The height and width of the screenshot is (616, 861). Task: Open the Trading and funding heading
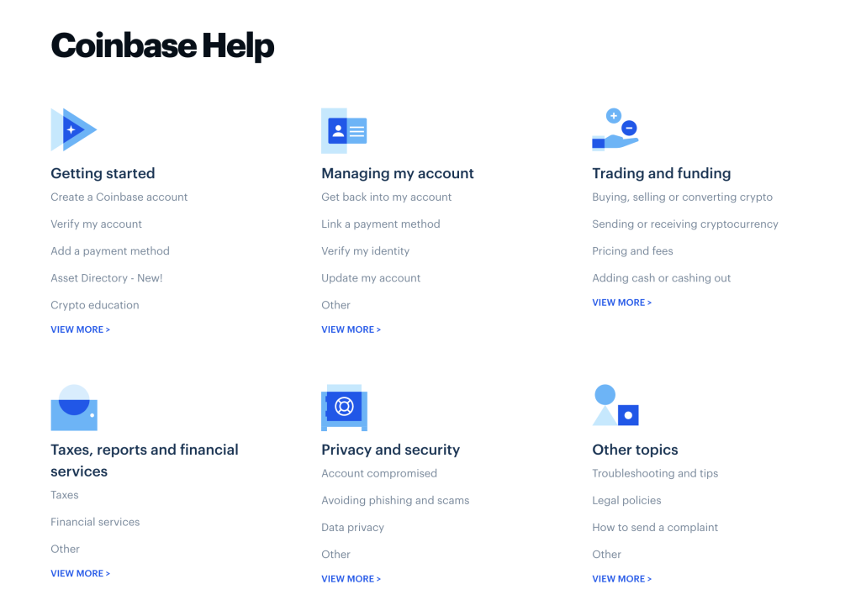point(661,173)
